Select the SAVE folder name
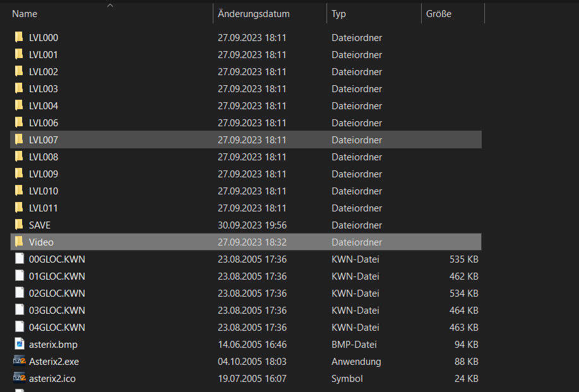The image size is (579, 392). [40, 225]
